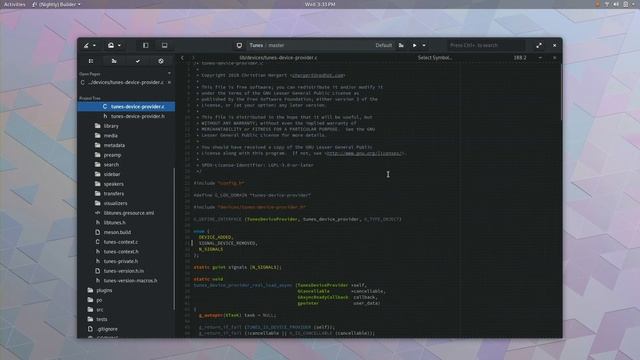Open the editor view options dash menu
The image size is (640, 360).
pyautogui.click(x=540, y=58)
